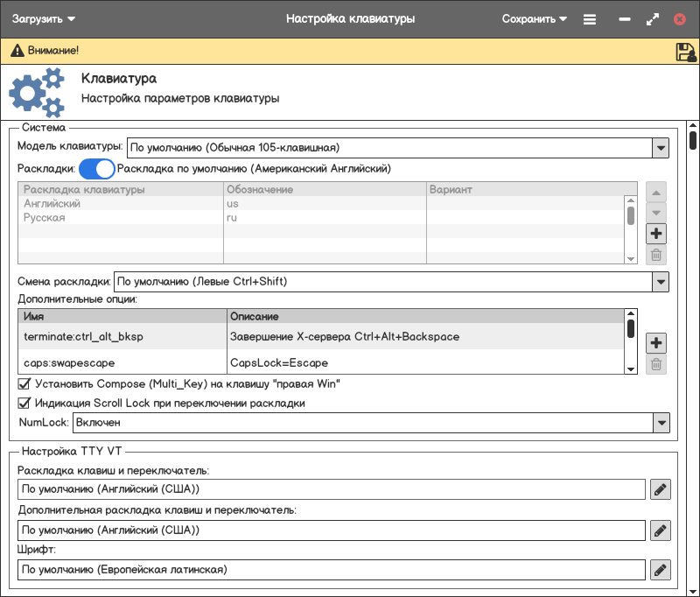The image size is (700, 597).
Task: Edit TTY font with pencil icon
Action: [661, 571]
